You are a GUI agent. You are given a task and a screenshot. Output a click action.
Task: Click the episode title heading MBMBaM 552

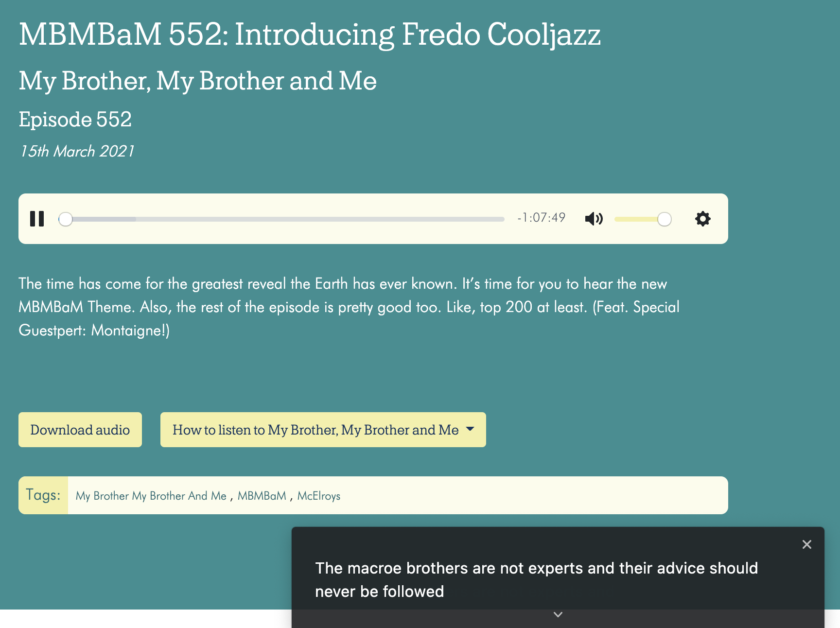point(310,35)
